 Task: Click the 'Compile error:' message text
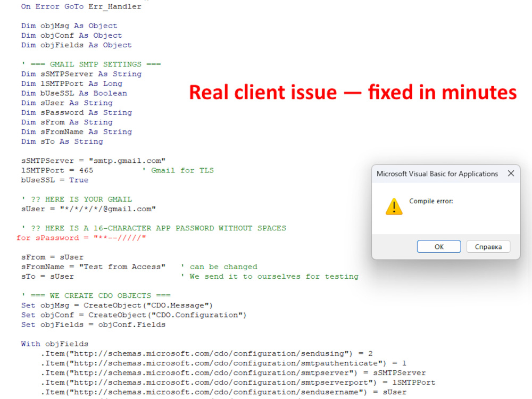click(431, 201)
